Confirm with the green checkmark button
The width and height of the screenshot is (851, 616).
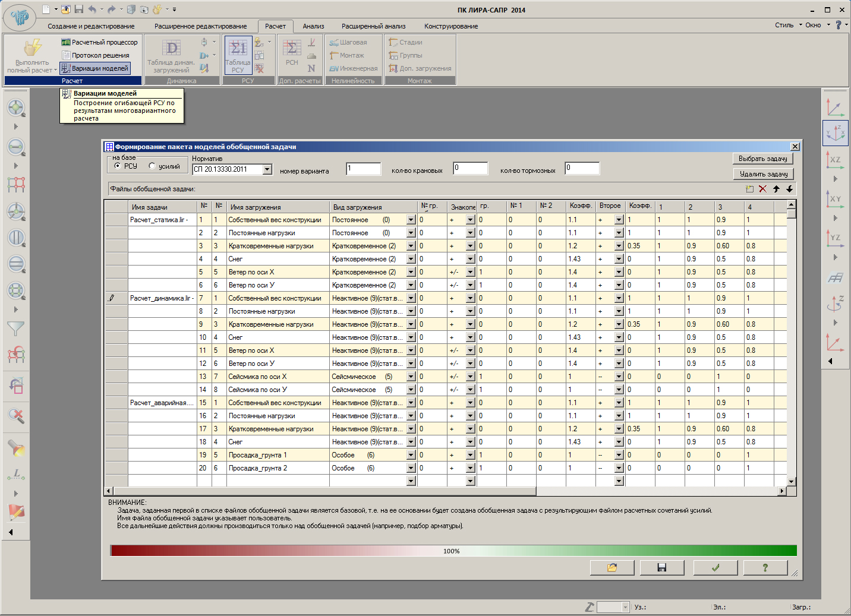(716, 568)
